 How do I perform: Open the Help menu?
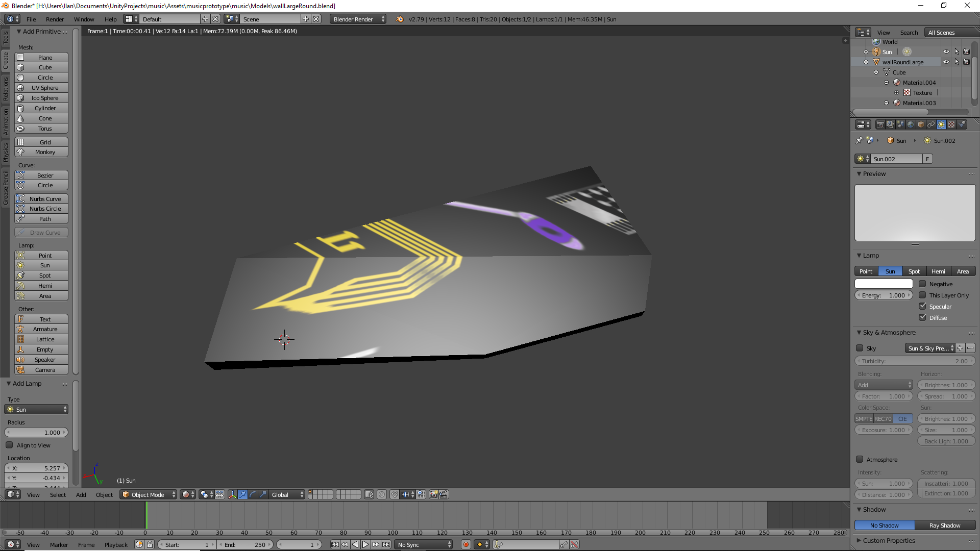click(x=110, y=19)
